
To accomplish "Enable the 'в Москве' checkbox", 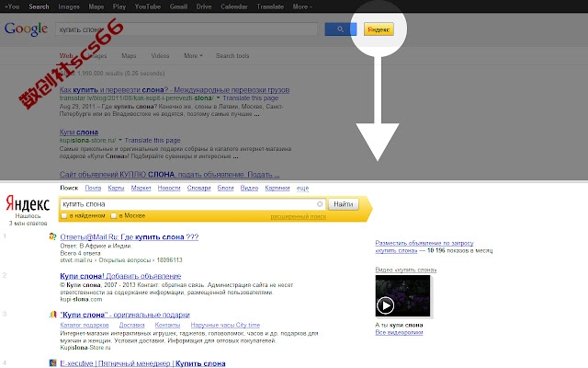I will click(113, 216).
